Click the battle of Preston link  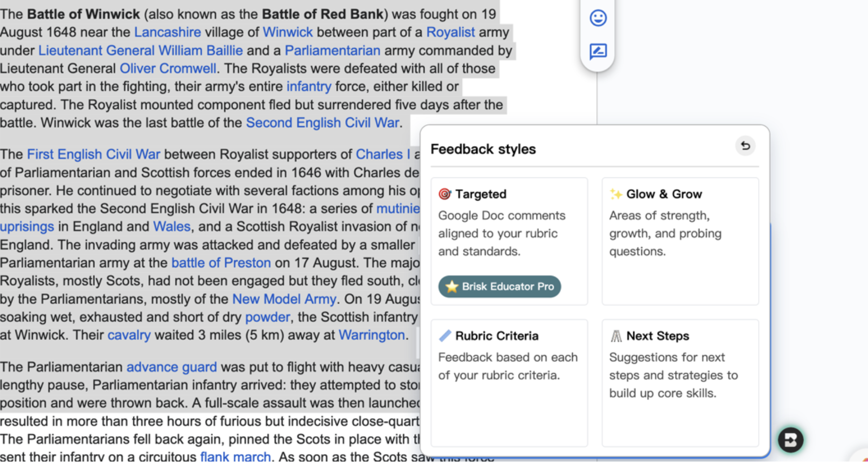[x=221, y=263]
